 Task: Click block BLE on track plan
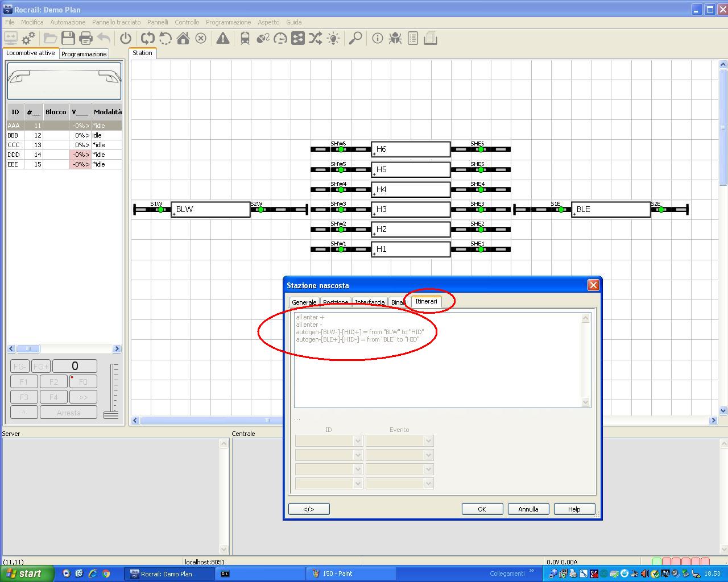pos(611,209)
